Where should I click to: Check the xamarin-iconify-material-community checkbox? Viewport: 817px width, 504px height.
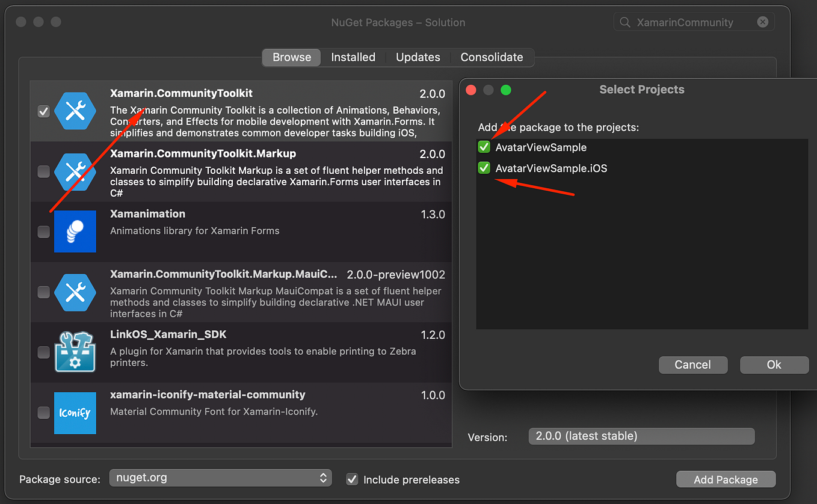[43, 413]
